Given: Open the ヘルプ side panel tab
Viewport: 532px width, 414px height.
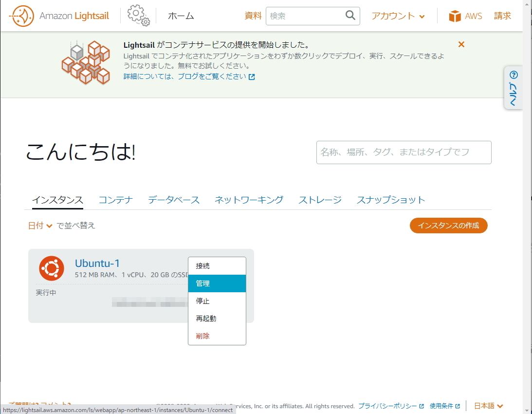Looking at the screenshot, I should [514, 88].
